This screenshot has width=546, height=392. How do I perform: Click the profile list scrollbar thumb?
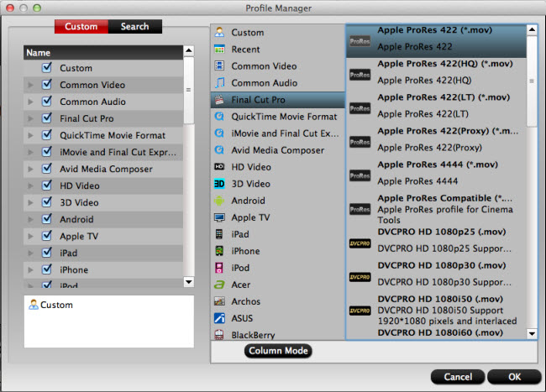[x=532, y=81]
